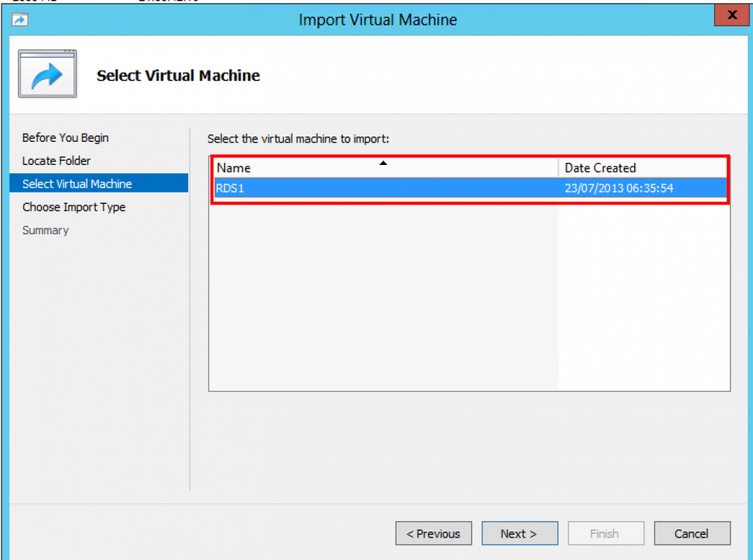Viewport: 753px width, 560px height.
Task: Click the Import Virtual Machine title bar text
Action: point(377,19)
